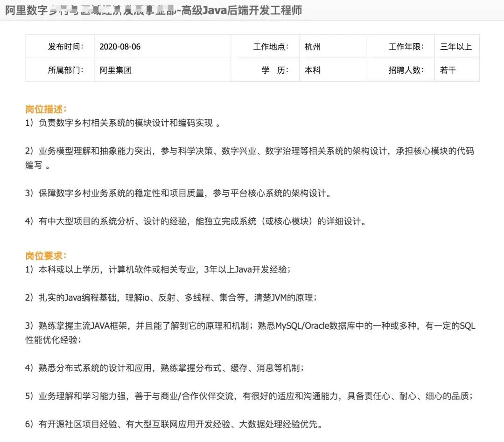Click the location value 杭州
Viewport: 504px width, 442px height.
(x=312, y=47)
